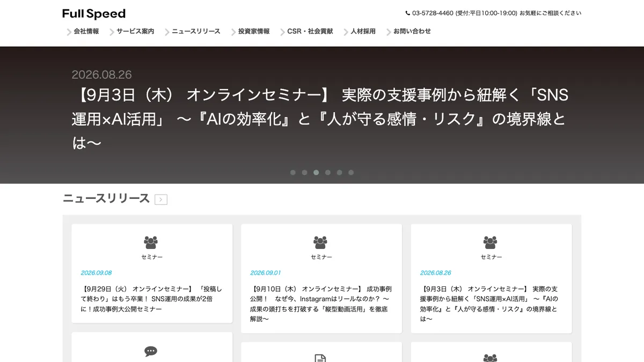Click セミナー label on 2026.08.26 card
The height and width of the screenshot is (362, 644).
coord(491,257)
